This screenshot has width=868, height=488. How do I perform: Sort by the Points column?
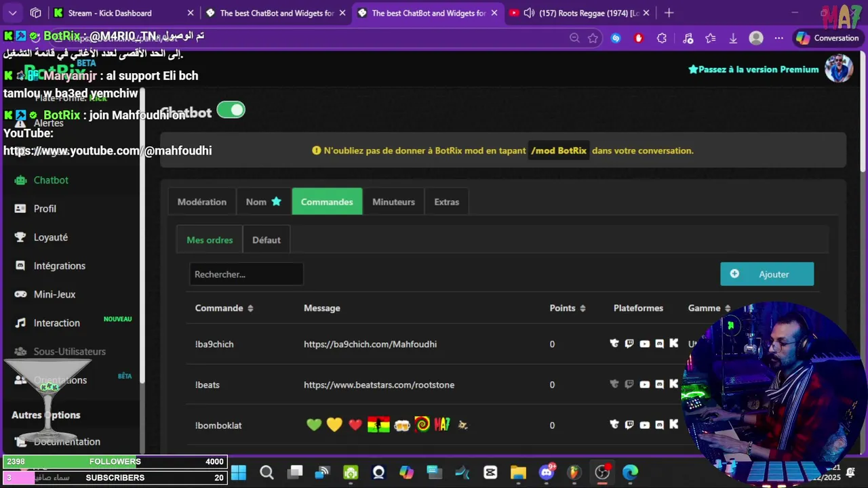click(568, 308)
